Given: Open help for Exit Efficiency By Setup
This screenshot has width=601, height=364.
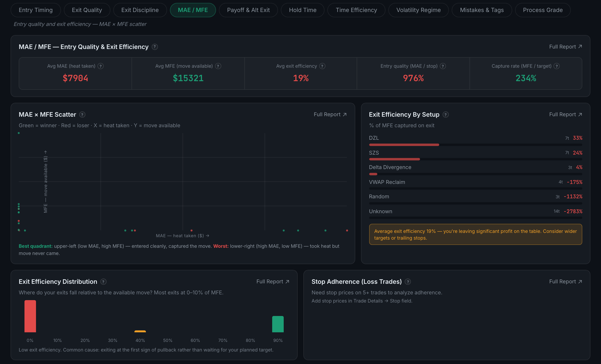Looking at the screenshot, I should pos(446,115).
